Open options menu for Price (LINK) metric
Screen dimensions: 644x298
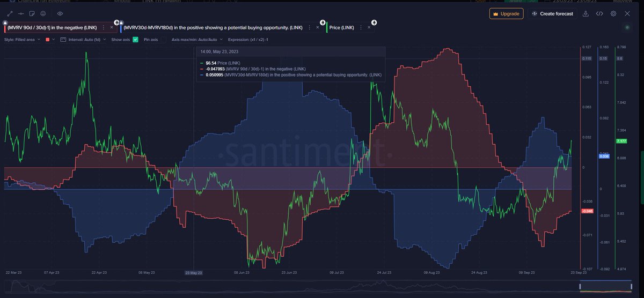point(360,27)
